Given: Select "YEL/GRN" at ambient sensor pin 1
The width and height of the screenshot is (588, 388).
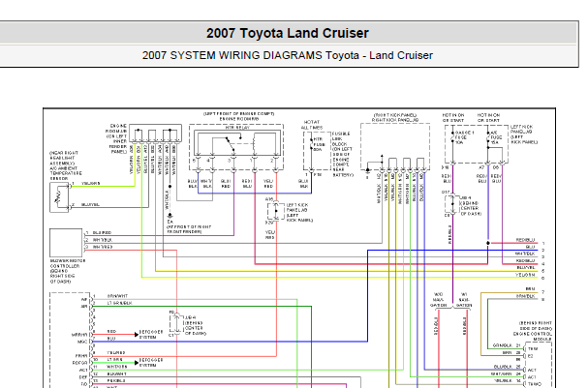Looking at the screenshot, I should [x=90, y=184].
